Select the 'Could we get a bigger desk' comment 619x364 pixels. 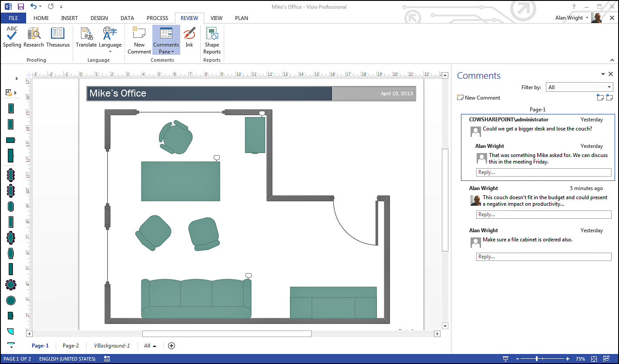tap(537, 129)
